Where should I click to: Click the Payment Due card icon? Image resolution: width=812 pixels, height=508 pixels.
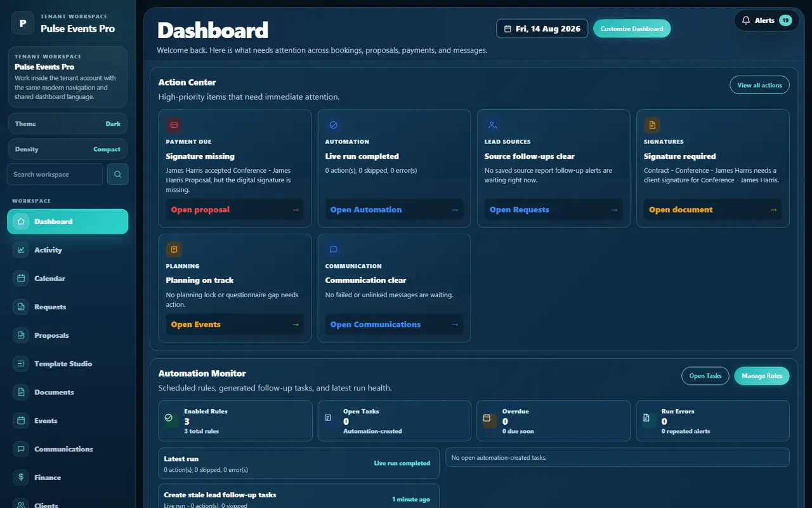[x=174, y=125]
